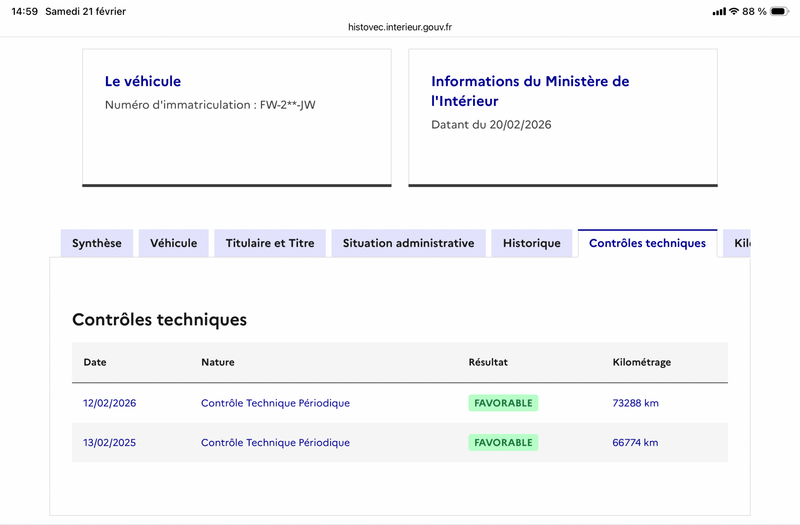Open the Véhicule tab

coord(174,243)
